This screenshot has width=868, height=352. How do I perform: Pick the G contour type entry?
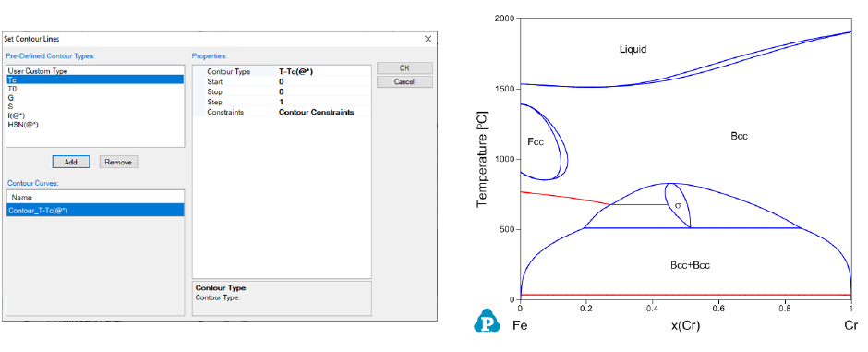click(x=95, y=97)
